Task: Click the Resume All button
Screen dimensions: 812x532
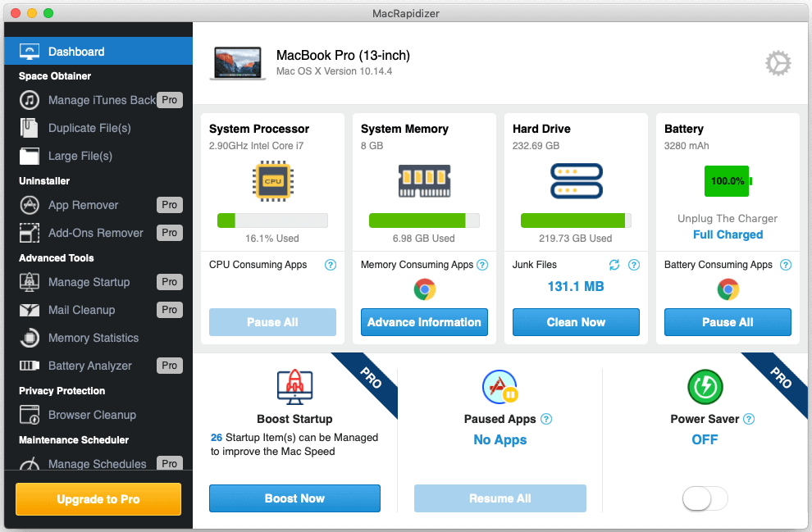Action: pyautogui.click(x=500, y=498)
